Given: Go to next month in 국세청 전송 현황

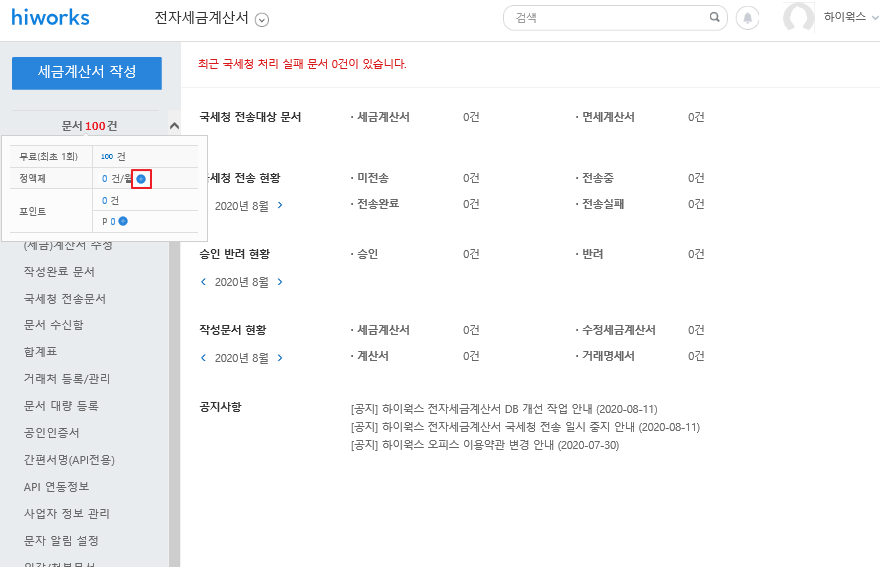Looking at the screenshot, I should pos(280,205).
